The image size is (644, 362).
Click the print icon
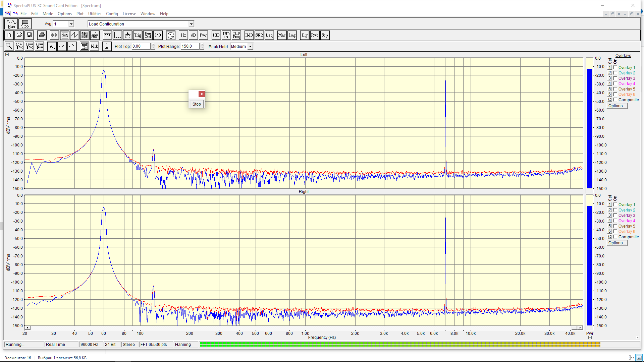[x=42, y=35]
